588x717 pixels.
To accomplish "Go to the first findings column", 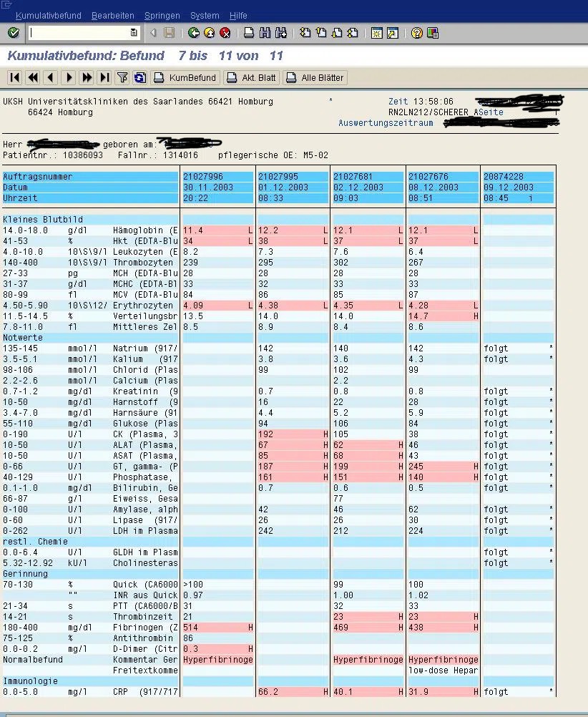I will 15,78.
